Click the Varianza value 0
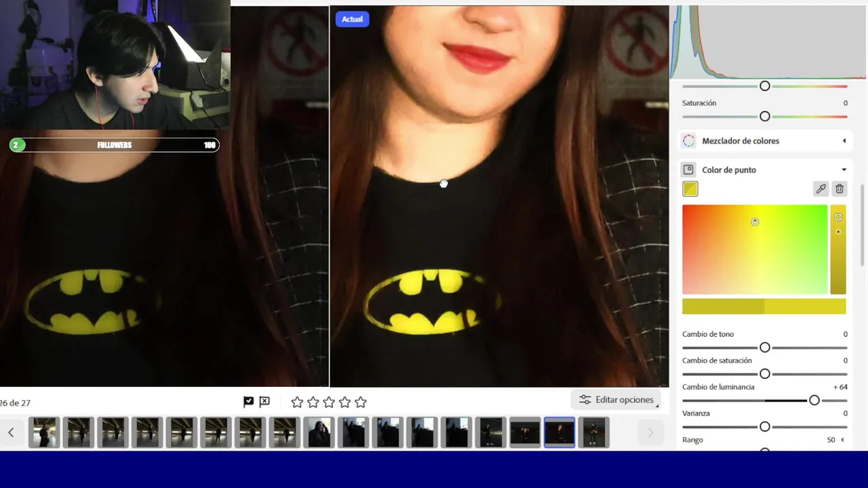Screen dimensions: 868x488 pos(845,413)
